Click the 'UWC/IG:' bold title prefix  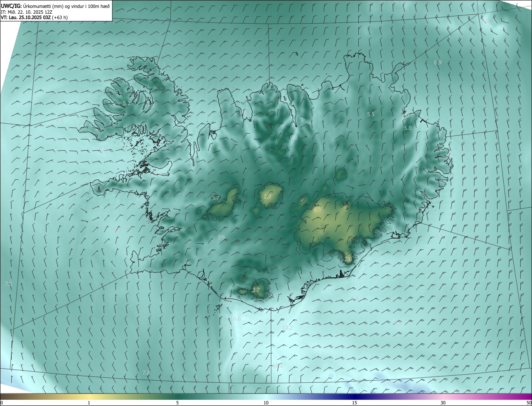(11, 6)
